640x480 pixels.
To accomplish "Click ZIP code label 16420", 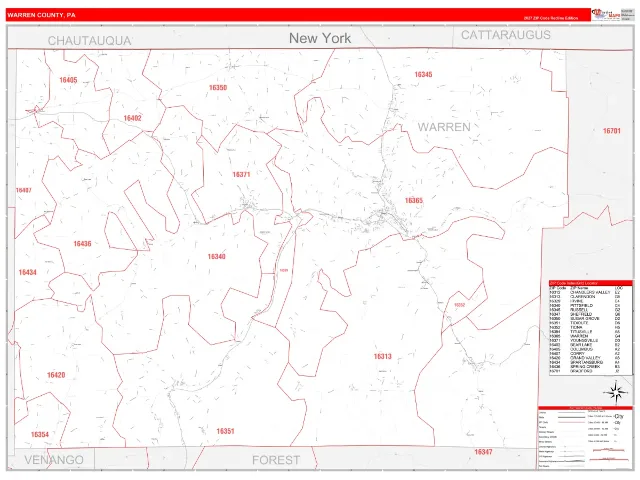I will point(56,375).
